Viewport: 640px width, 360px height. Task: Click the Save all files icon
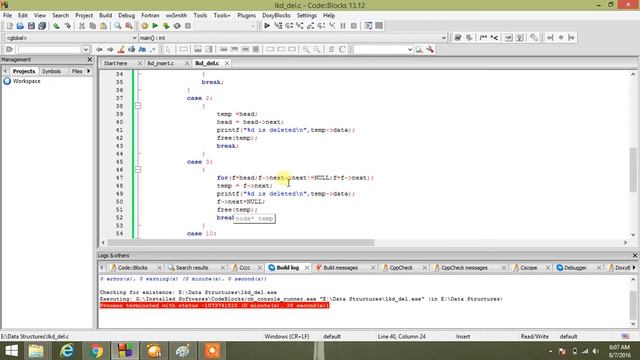42,26
